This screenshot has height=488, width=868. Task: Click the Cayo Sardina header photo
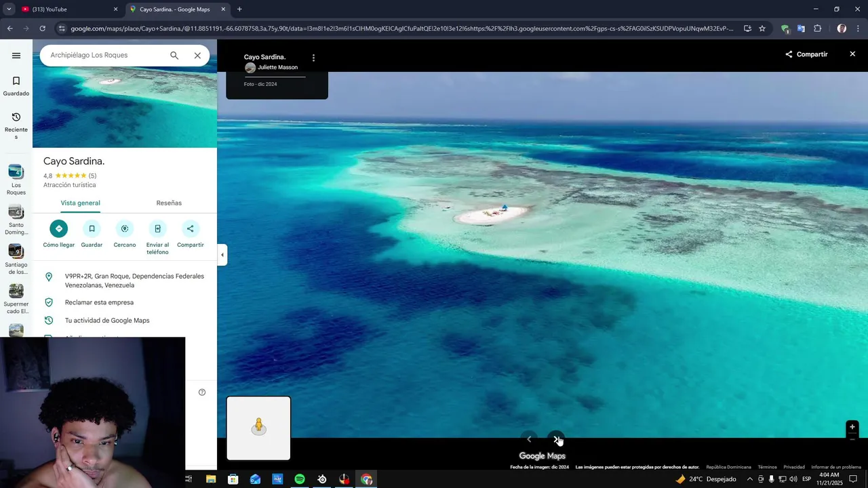125,107
